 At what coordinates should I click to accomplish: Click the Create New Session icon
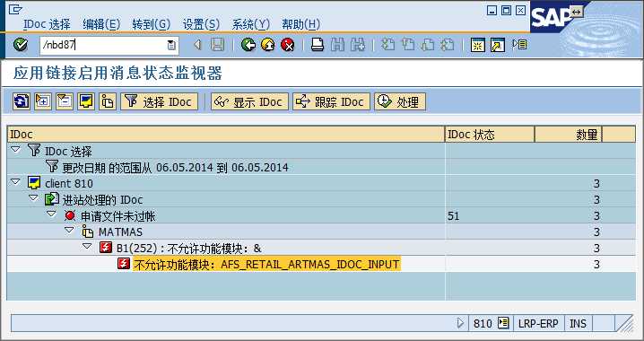click(478, 45)
